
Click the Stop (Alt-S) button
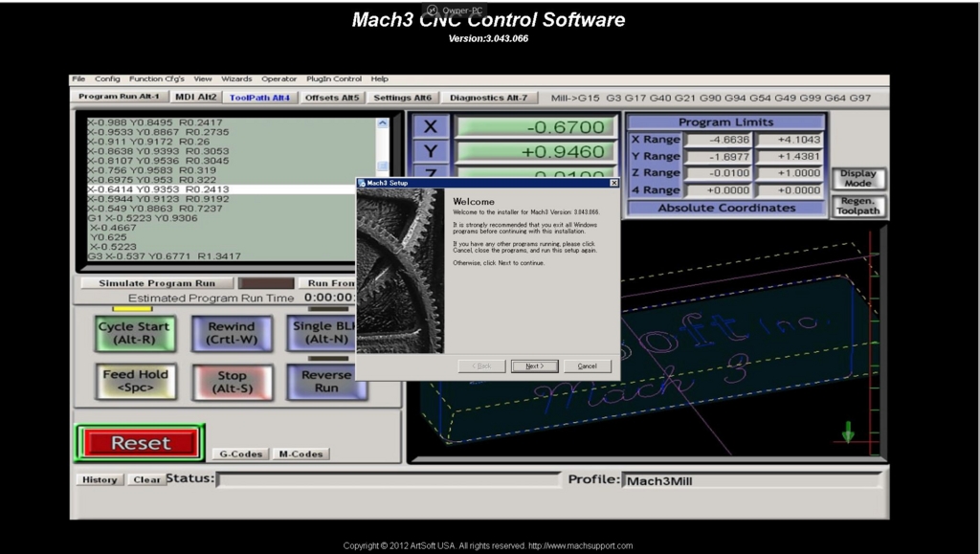coord(232,382)
